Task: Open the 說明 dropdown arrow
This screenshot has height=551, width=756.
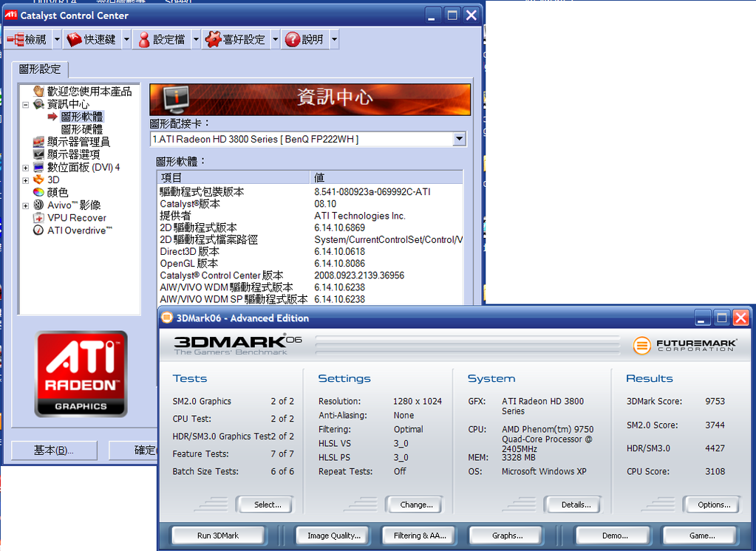Action: point(334,40)
